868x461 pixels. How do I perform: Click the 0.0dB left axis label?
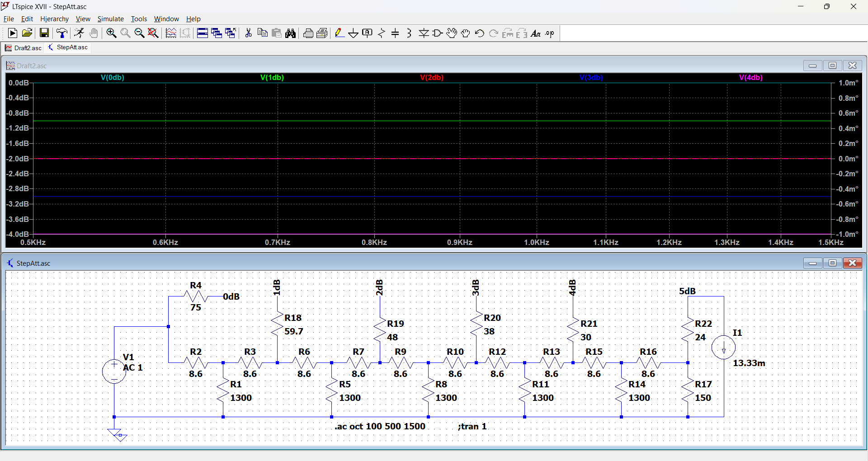tap(19, 83)
